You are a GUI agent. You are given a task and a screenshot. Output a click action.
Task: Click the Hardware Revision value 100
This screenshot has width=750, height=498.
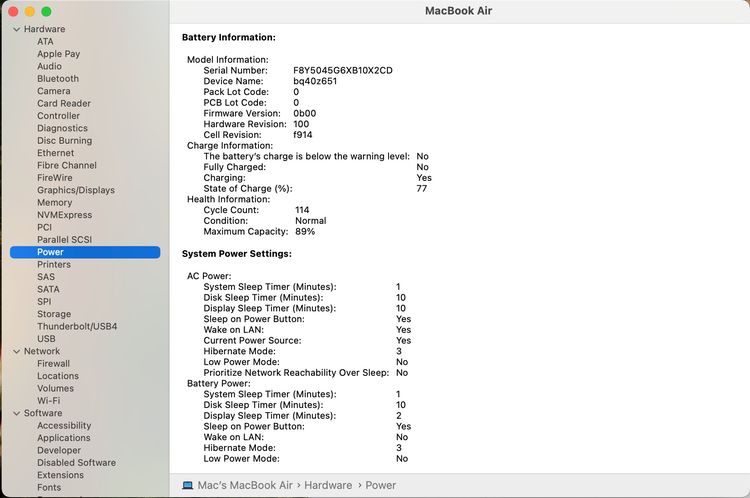click(x=301, y=124)
